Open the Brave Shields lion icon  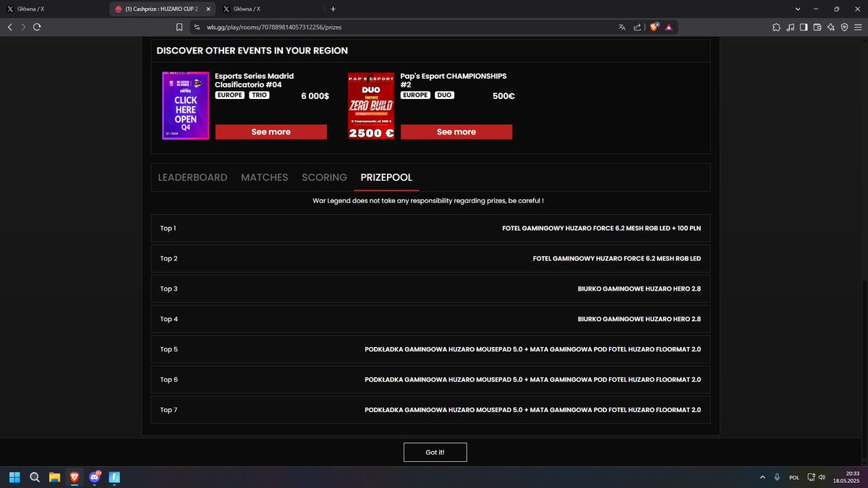(654, 27)
